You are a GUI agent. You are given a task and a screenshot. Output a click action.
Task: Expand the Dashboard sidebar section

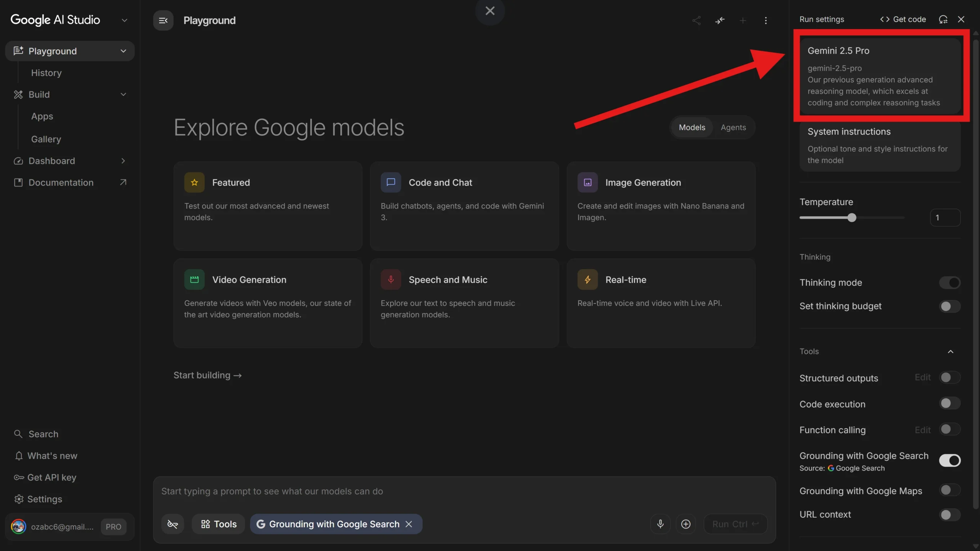[x=123, y=161]
